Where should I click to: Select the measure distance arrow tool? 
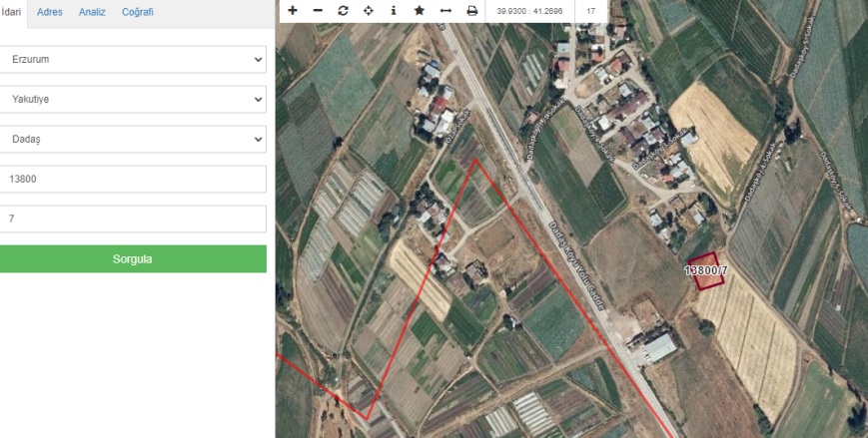tap(445, 11)
